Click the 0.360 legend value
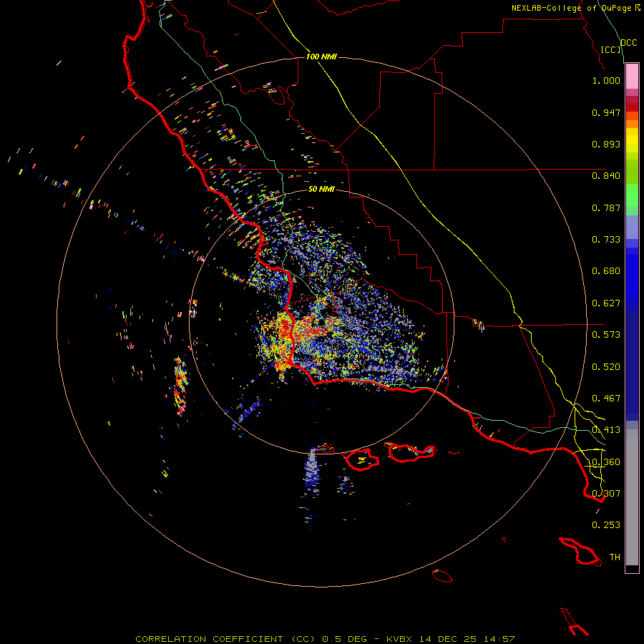 click(606, 462)
